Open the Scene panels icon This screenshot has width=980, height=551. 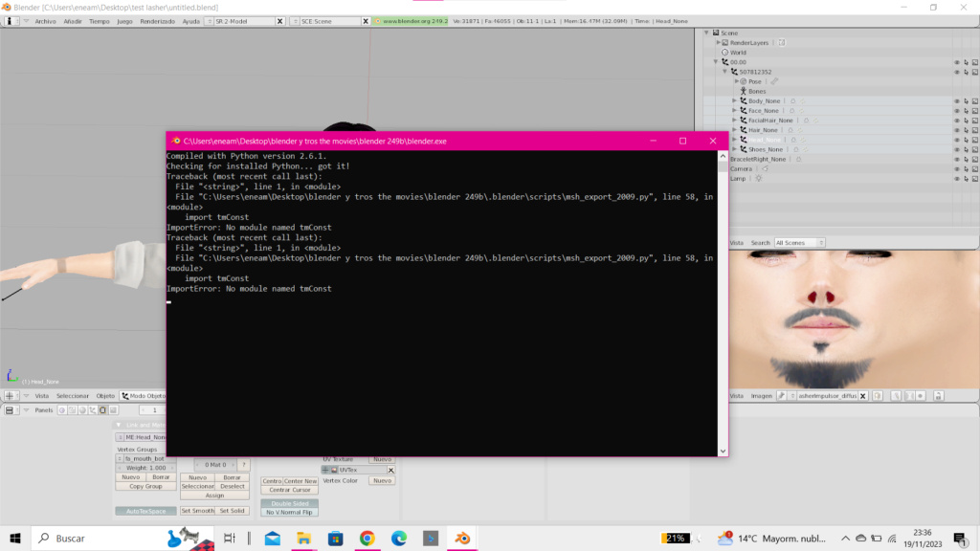pos(113,410)
